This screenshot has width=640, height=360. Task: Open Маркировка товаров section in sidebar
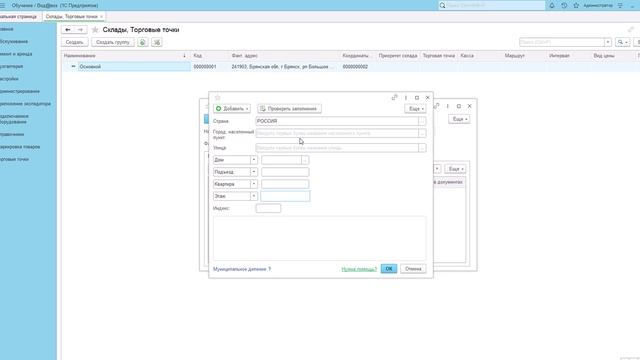[x=20, y=147]
